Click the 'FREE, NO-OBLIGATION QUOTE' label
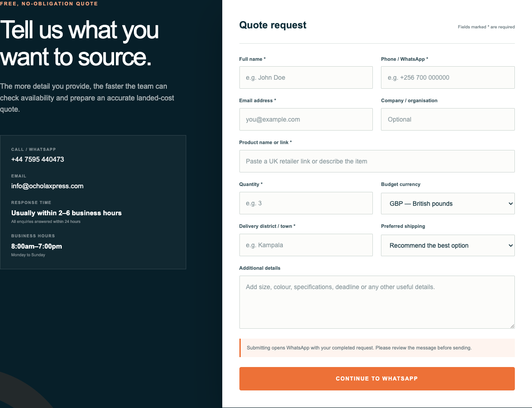Screen dimensions: 532x408 click(49, 4)
